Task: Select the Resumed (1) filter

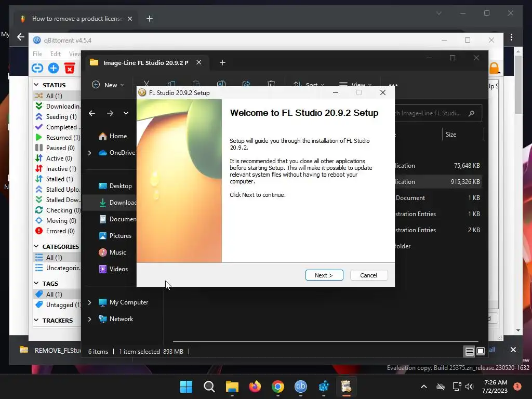Action: coord(57,137)
